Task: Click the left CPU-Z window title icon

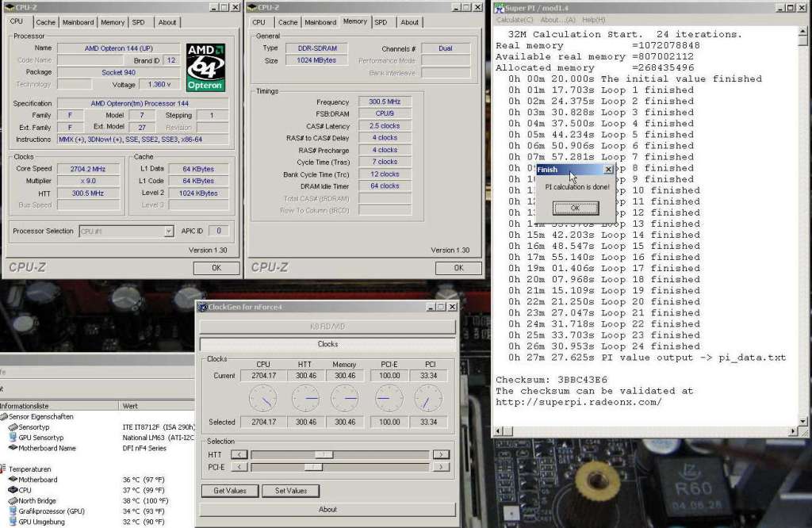Action: [x=9, y=7]
